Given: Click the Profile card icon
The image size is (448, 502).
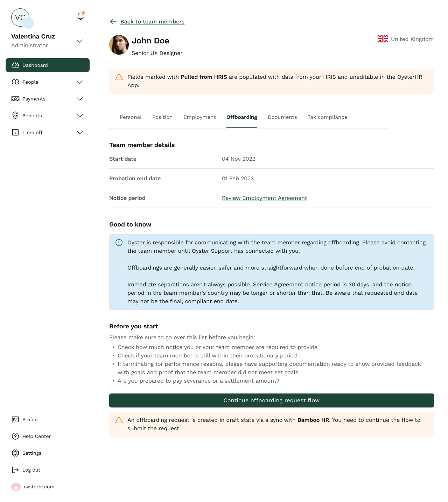Looking at the screenshot, I should tap(15, 419).
